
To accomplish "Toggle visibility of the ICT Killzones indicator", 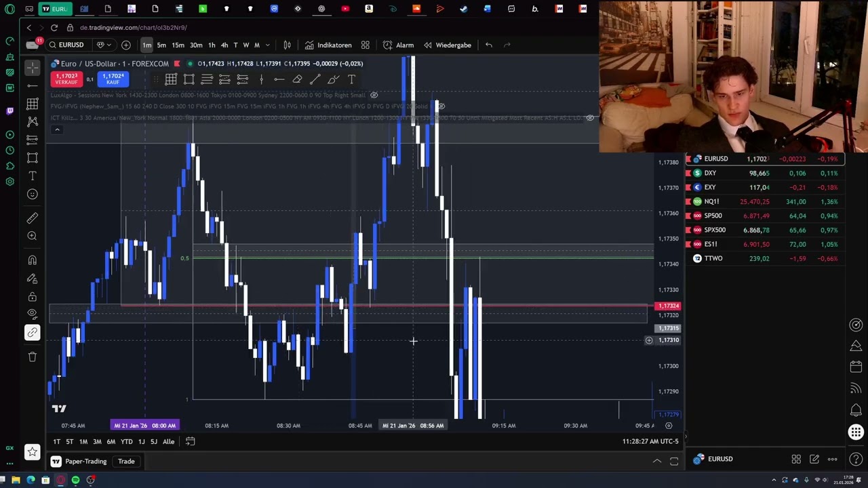I will [x=590, y=118].
